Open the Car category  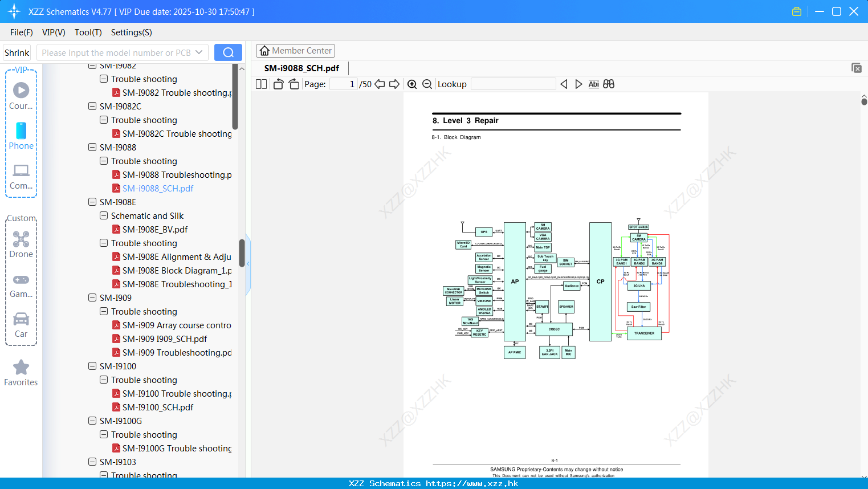point(21,325)
